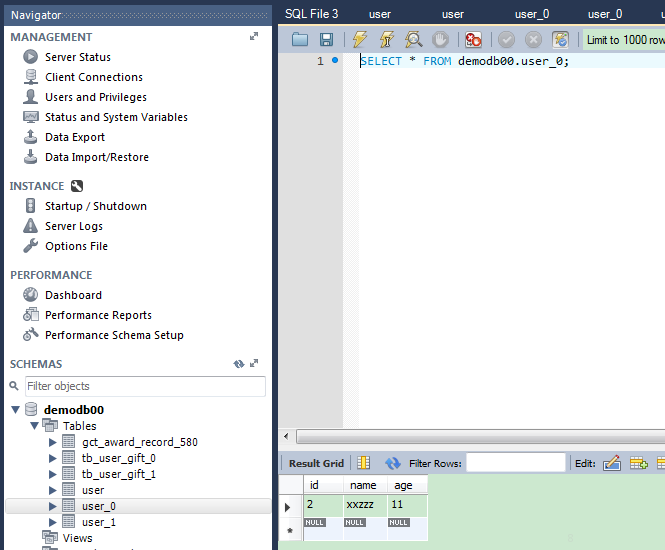The image size is (665, 550).
Task: Open the performance Dashboard
Action: click(73, 295)
